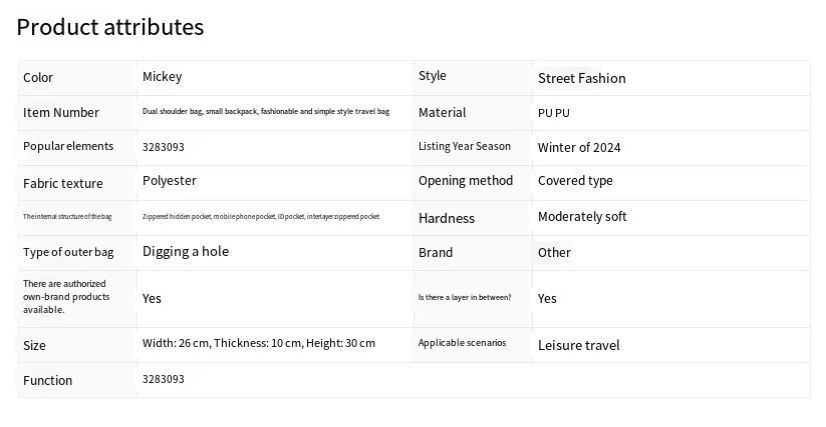Click the size dimensions text
Screen dimensions: 826x427
[259, 343]
